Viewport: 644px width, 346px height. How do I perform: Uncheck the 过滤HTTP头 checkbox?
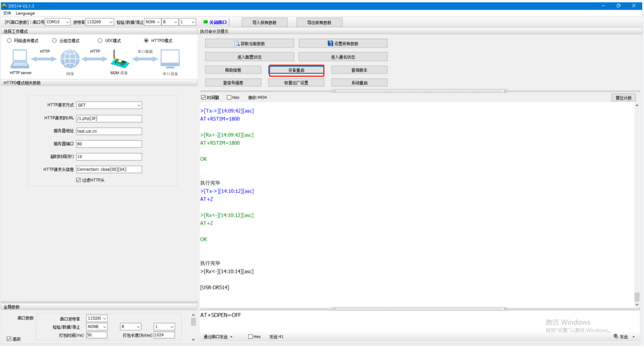tap(78, 180)
